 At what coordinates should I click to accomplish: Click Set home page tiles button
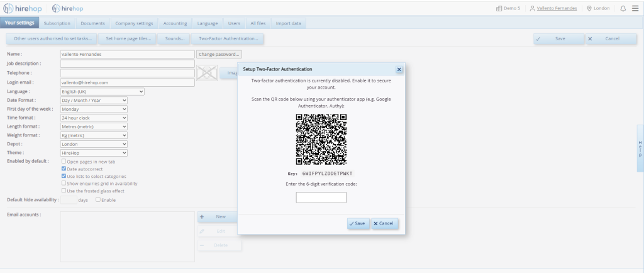tap(128, 38)
